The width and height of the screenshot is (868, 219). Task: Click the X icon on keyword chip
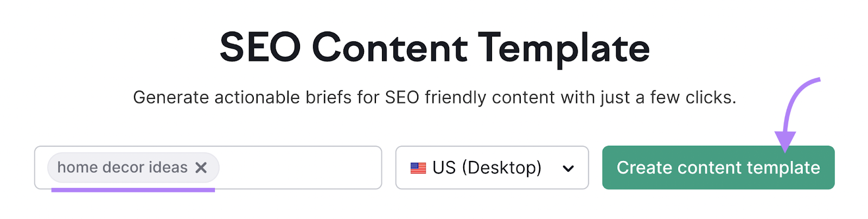(201, 167)
